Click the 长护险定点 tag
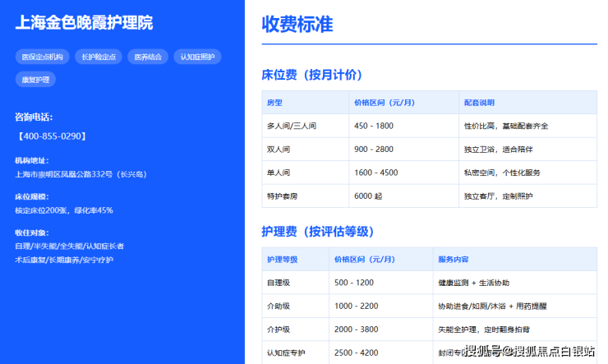Screen dimensions: 608x364 tap(99, 57)
